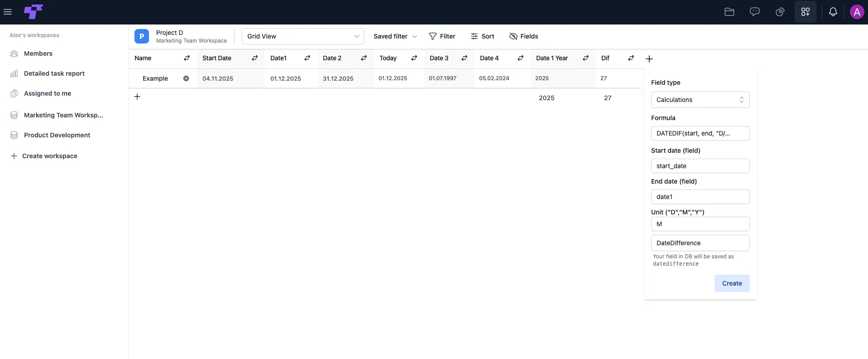Add a new field with plus icon
The height and width of the screenshot is (359, 868).
(649, 59)
